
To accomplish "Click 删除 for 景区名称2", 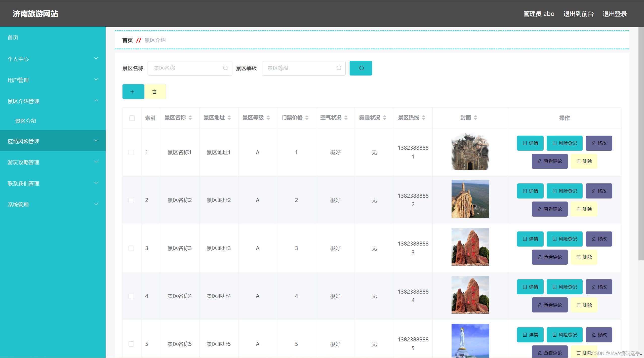I will (584, 209).
